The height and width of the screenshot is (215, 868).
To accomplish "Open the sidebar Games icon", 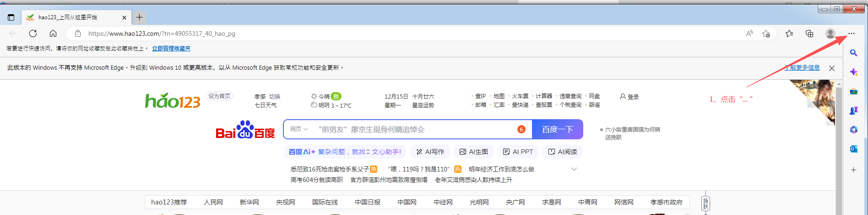I will coord(853,110).
